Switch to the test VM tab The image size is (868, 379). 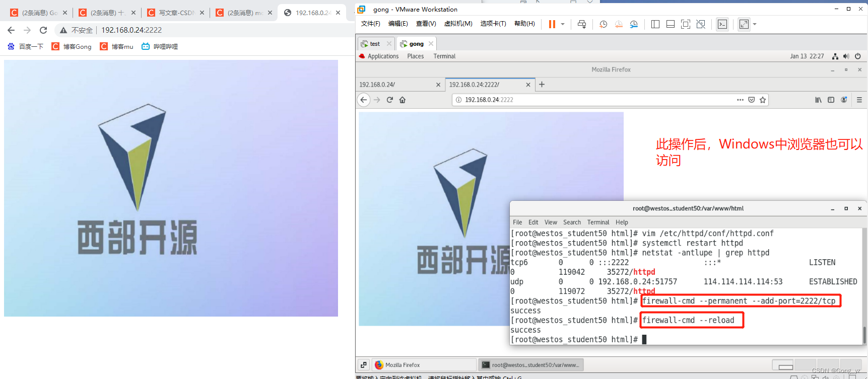[x=375, y=44]
